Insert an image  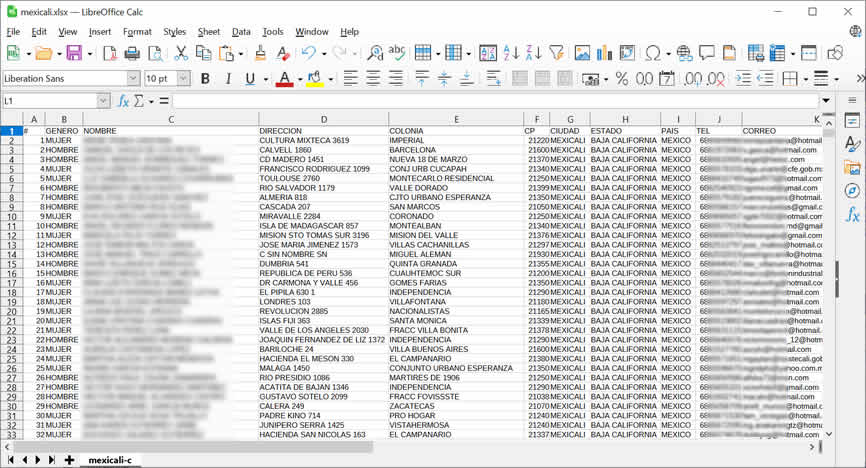coord(582,53)
